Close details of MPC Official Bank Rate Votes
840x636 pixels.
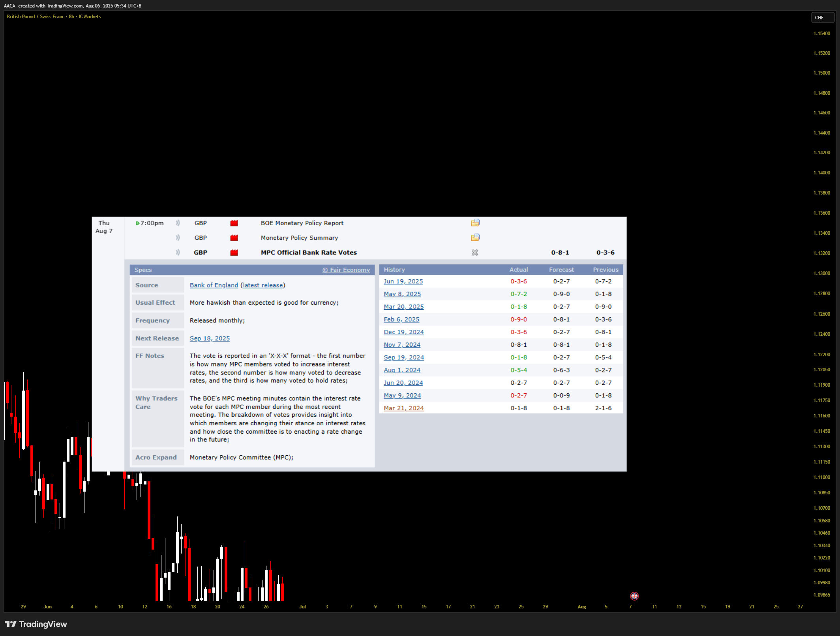coord(475,253)
